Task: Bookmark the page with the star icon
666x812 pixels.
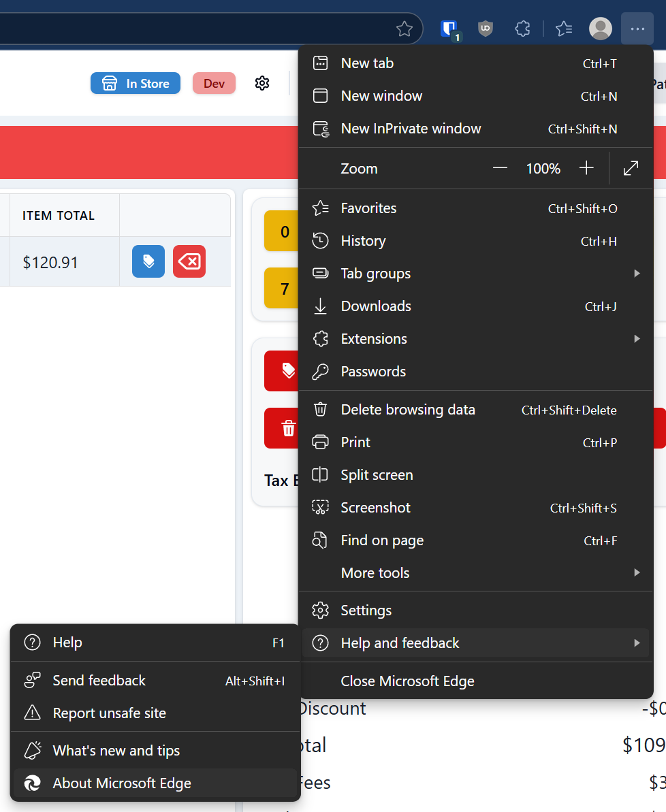Action: click(x=405, y=29)
